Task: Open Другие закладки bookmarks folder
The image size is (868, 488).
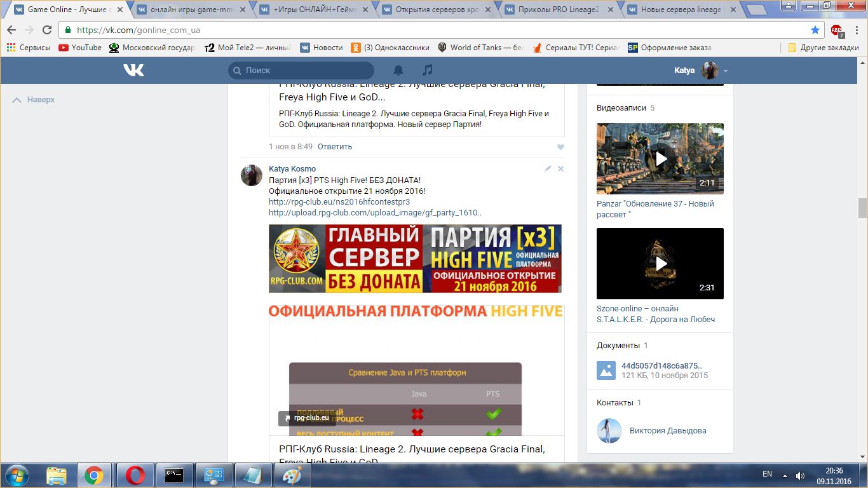Action: [823, 48]
